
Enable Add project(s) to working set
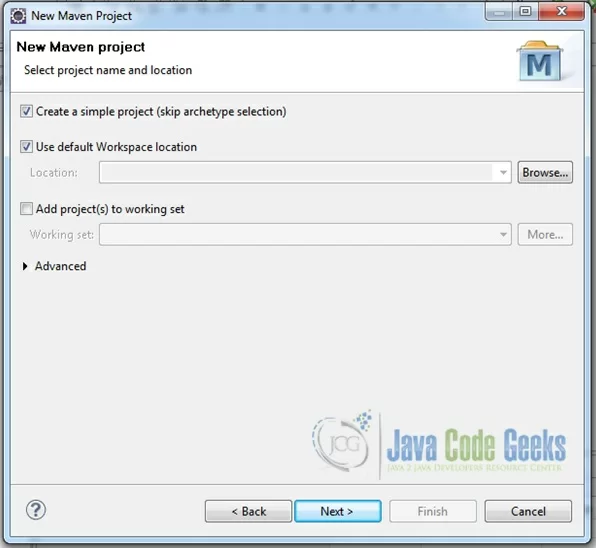pyautogui.click(x=26, y=209)
